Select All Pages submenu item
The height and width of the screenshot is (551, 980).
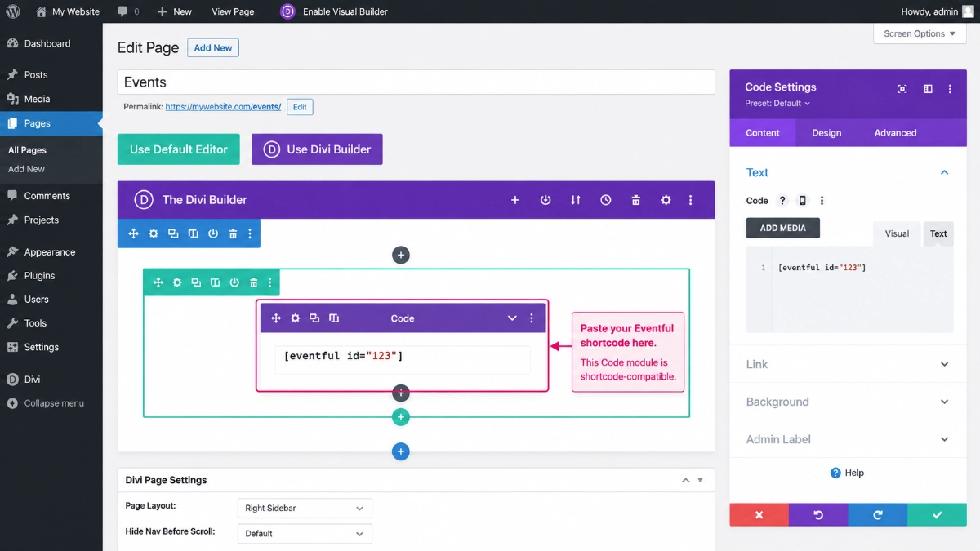(27, 150)
